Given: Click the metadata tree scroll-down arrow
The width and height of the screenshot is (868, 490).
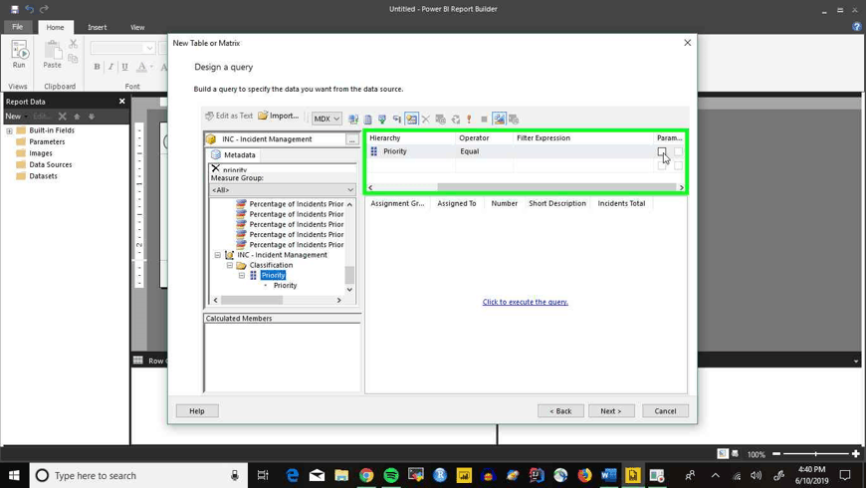Looking at the screenshot, I should 349,290.
